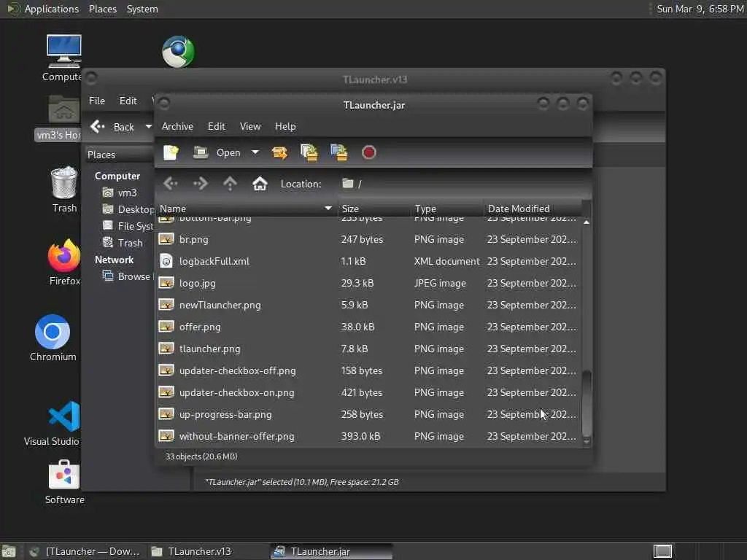Click the Add folder toolbar icon
This screenshot has height=560, width=747.
(339, 152)
